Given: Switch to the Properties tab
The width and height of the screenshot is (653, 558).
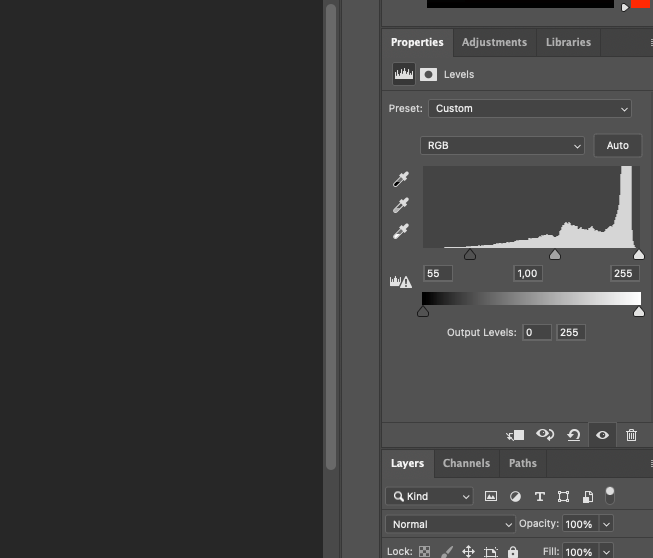Looking at the screenshot, I should (417, 42).
